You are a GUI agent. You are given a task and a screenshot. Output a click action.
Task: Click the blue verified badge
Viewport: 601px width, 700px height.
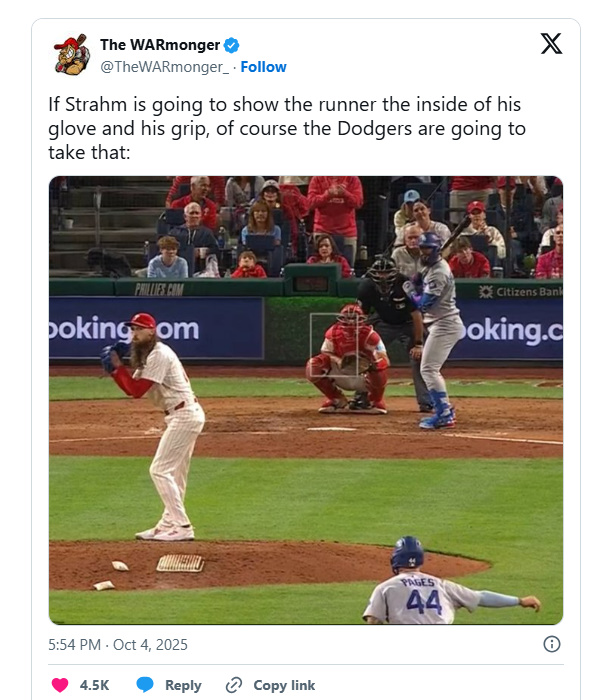tap(231, 45)
